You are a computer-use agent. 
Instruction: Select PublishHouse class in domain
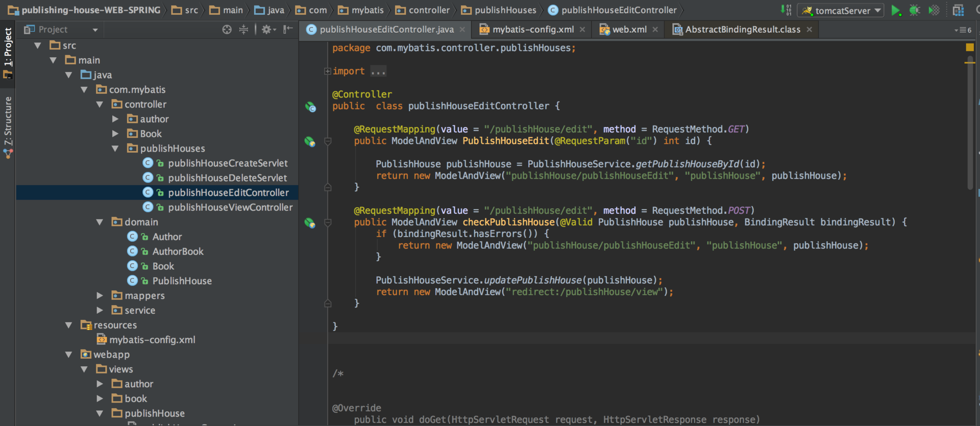[x=182, y=281]
